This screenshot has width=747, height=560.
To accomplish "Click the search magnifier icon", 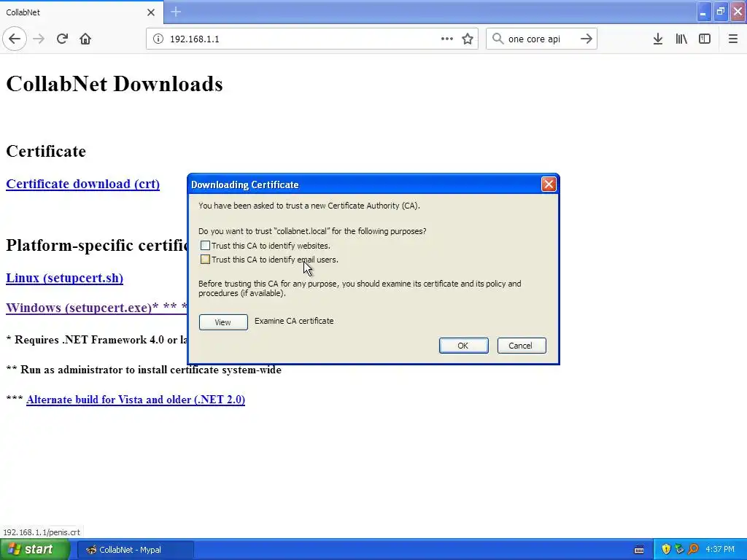I will [498, 39].
